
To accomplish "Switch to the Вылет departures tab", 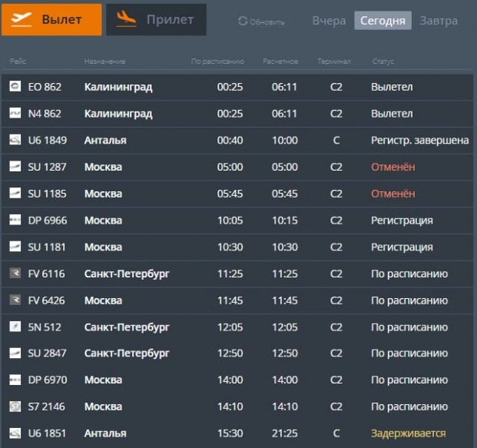I will pos(51,20).
